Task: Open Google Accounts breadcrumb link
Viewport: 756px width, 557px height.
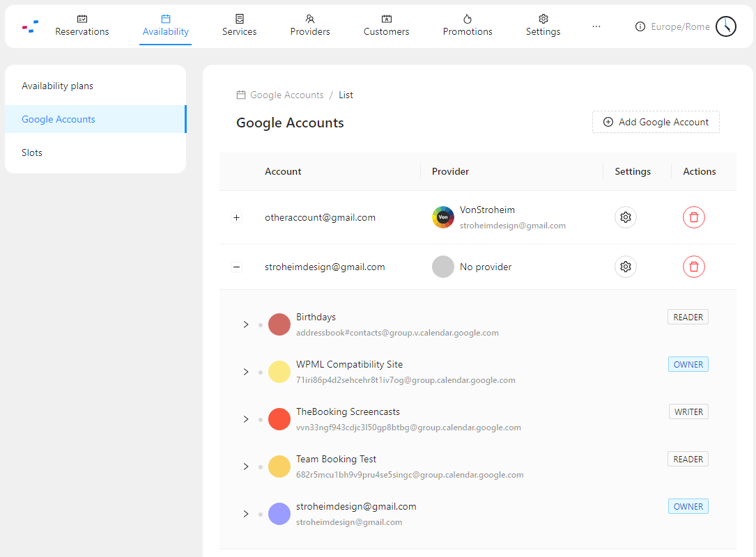Action: [x=286, y=95]
